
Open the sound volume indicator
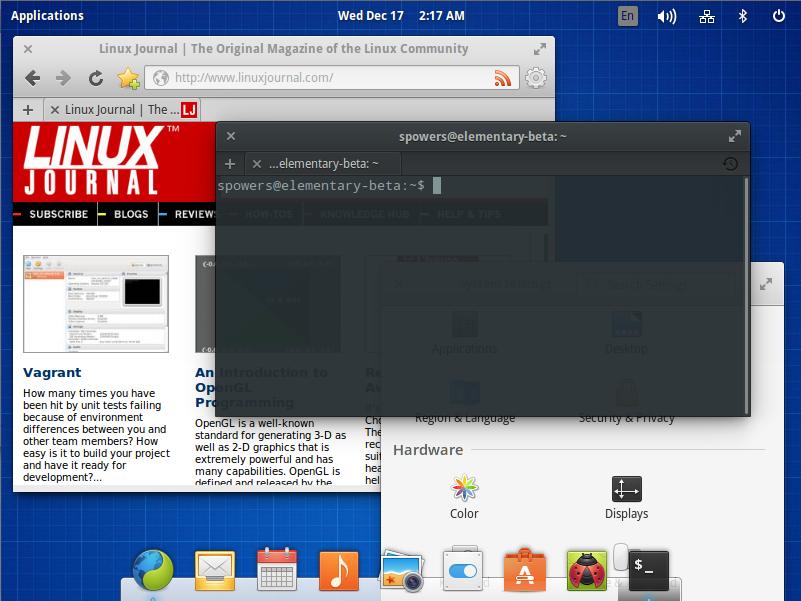[x=667, y=16]
